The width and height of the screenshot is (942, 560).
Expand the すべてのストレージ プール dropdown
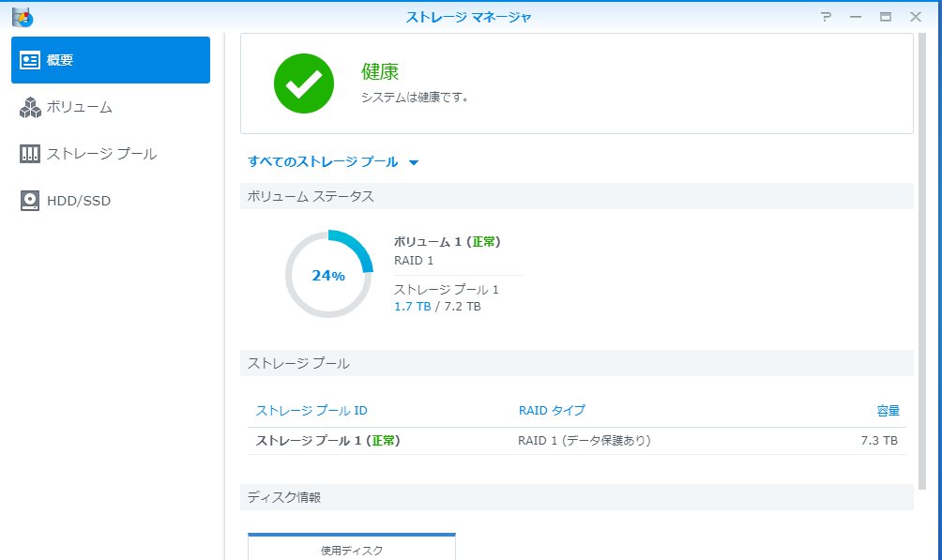(x=333, y=161)
